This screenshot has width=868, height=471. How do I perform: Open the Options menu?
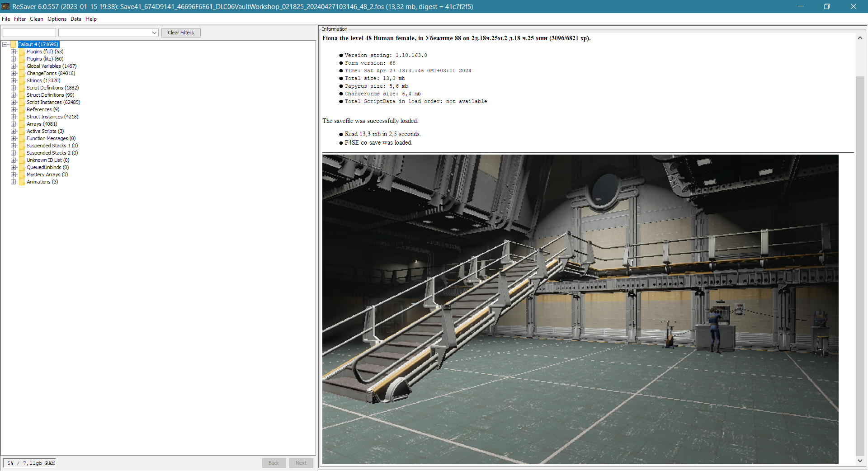click(57, 19)
